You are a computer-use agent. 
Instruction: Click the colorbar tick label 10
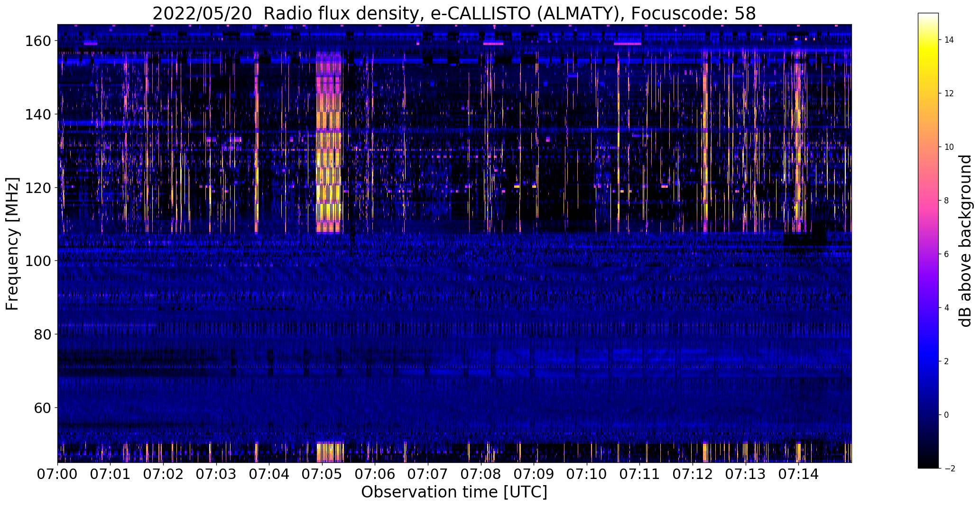coord(949,147)
